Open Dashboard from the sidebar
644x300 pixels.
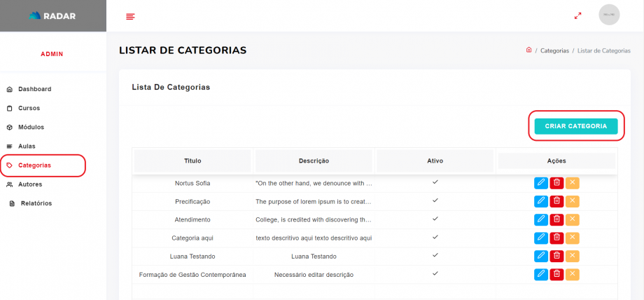click(34, 89)
